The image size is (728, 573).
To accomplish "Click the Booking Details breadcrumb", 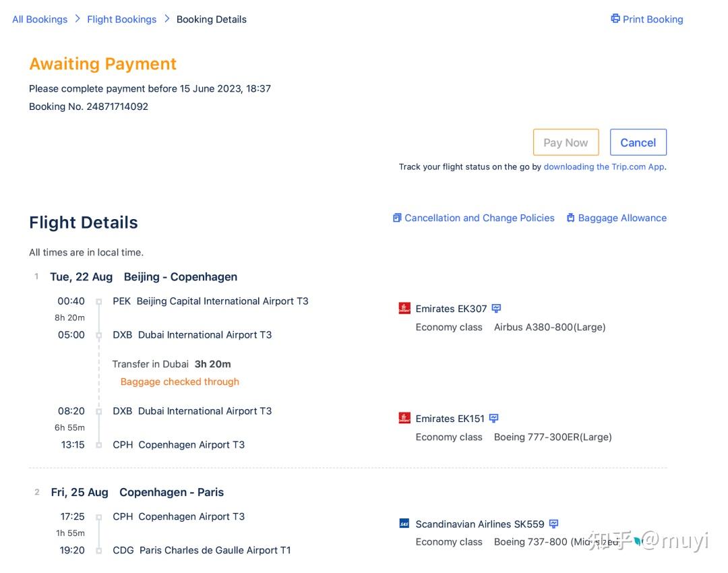I will (211, 20).
